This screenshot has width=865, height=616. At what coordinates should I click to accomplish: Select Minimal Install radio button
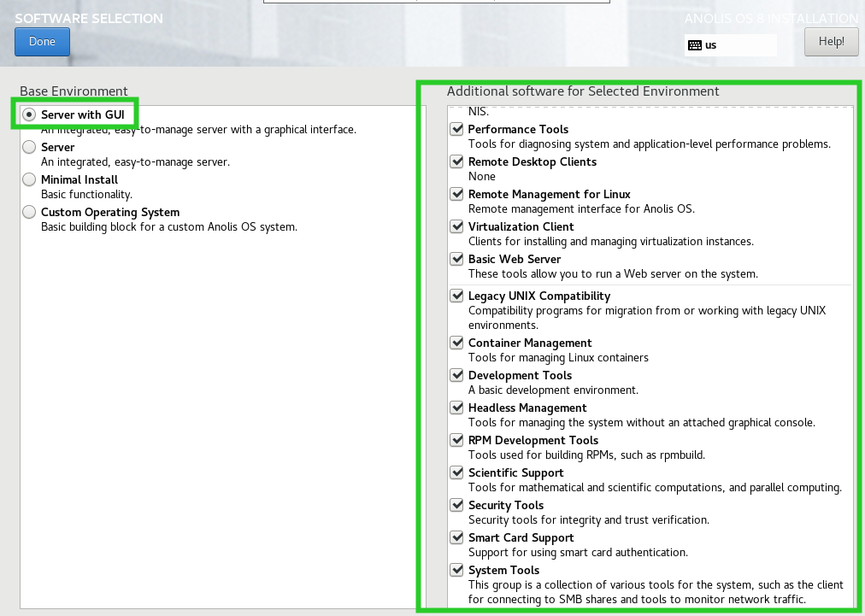pyautogui.click(x=30, y=179)
